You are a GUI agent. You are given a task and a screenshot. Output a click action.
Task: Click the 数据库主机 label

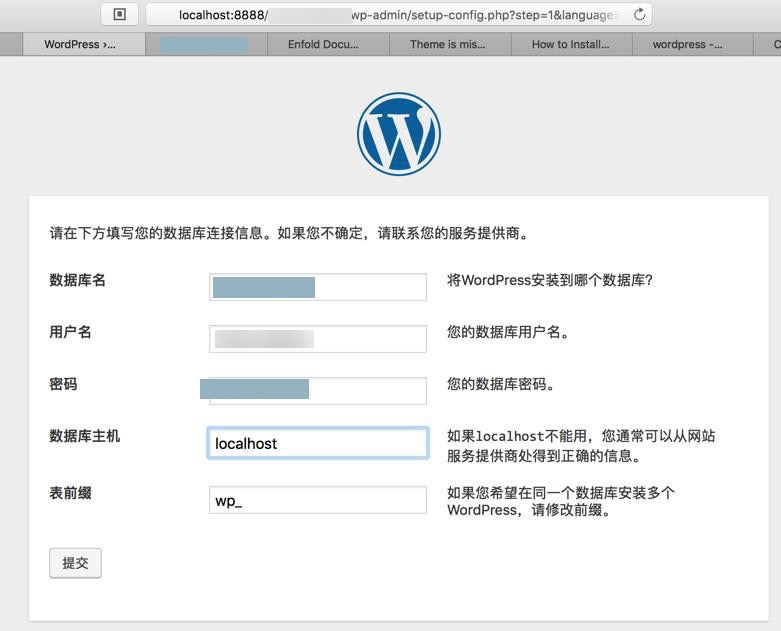pyautogui.click(x=85, y=436)
